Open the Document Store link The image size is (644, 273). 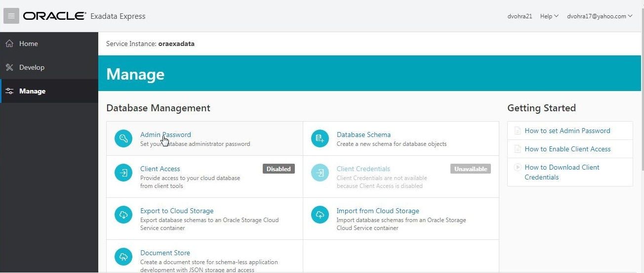pyautogui.click(x=165, y=253)
